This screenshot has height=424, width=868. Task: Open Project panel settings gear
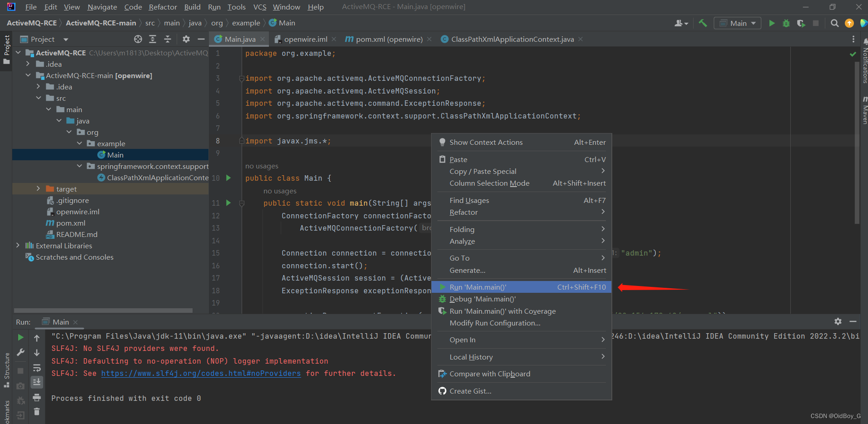click(186, 39)
